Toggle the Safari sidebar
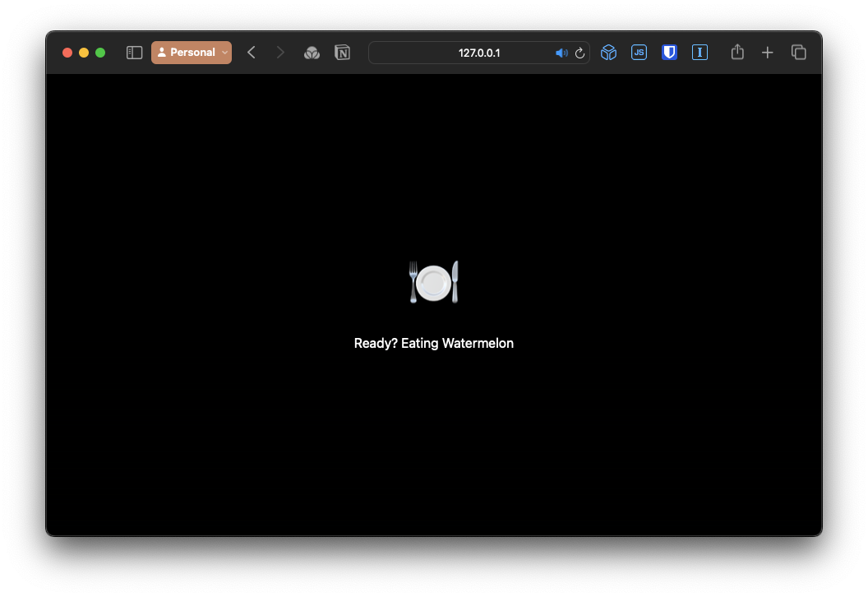This screenshot has width=868, height=597. coord(135,53)
